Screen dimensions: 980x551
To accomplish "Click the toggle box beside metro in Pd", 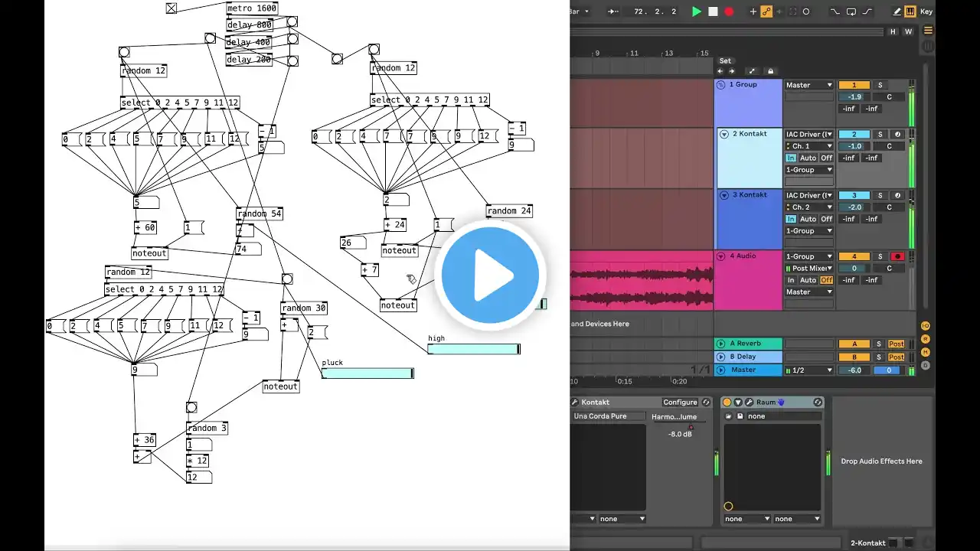I will coord(171,8).
